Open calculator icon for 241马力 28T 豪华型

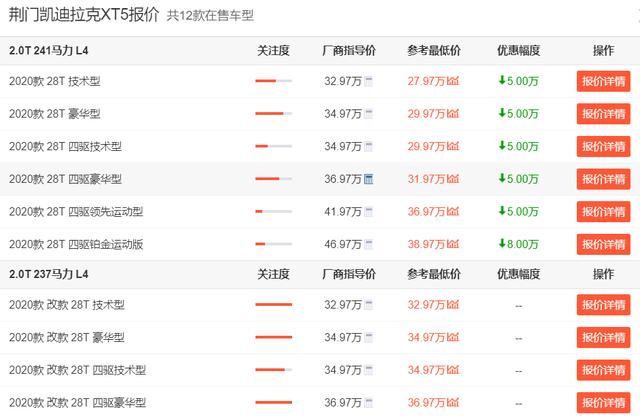[x=369, y=114]
